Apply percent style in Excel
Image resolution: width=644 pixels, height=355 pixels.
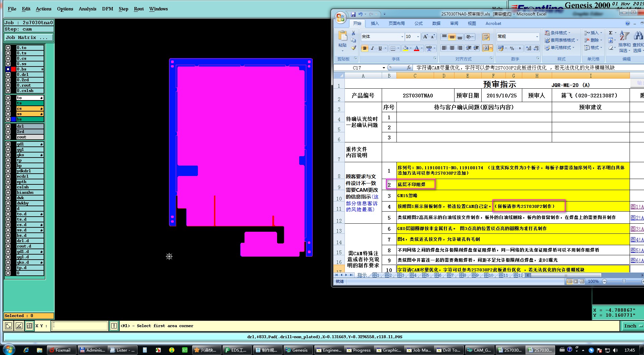pos(512,48)
